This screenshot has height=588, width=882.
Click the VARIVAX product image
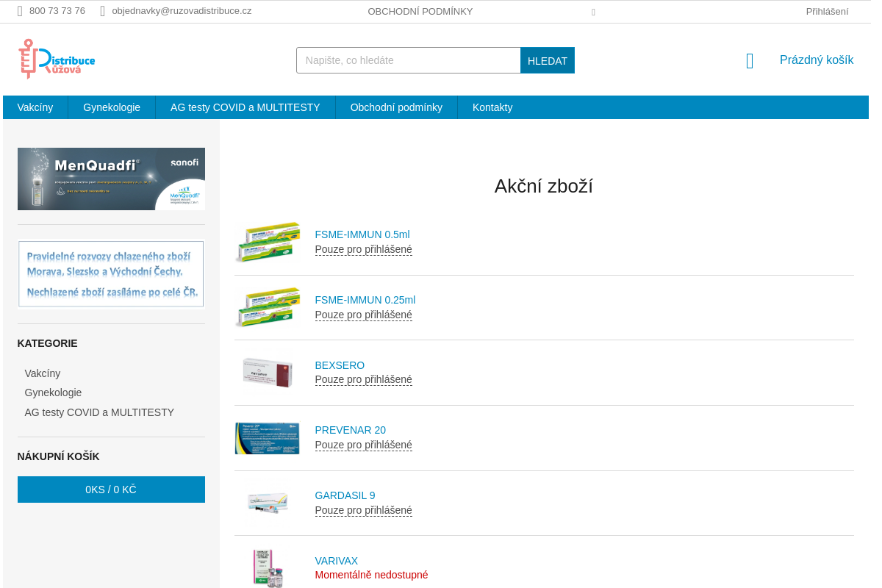(x=268, y=567)
